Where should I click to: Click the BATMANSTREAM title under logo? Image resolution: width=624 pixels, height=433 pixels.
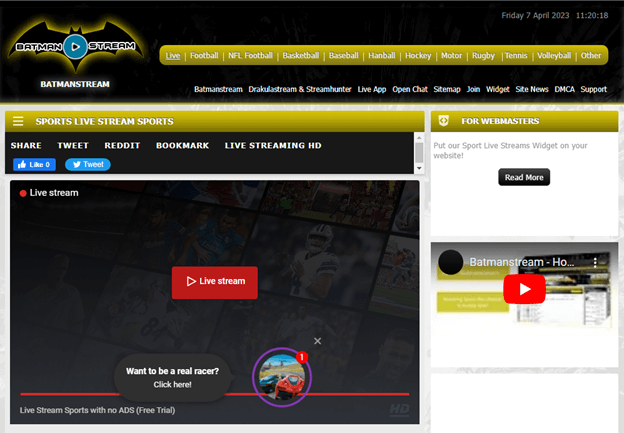(x=75, y=84)
